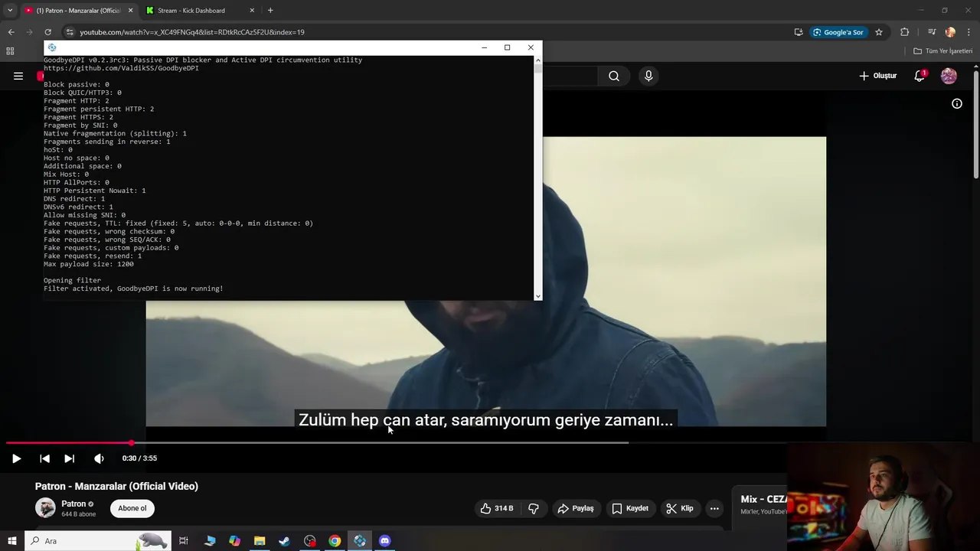Start voice search with the microphone
The height and width of the screenshot is (551, 980).
pyautogui.click(x=648, y=76)
